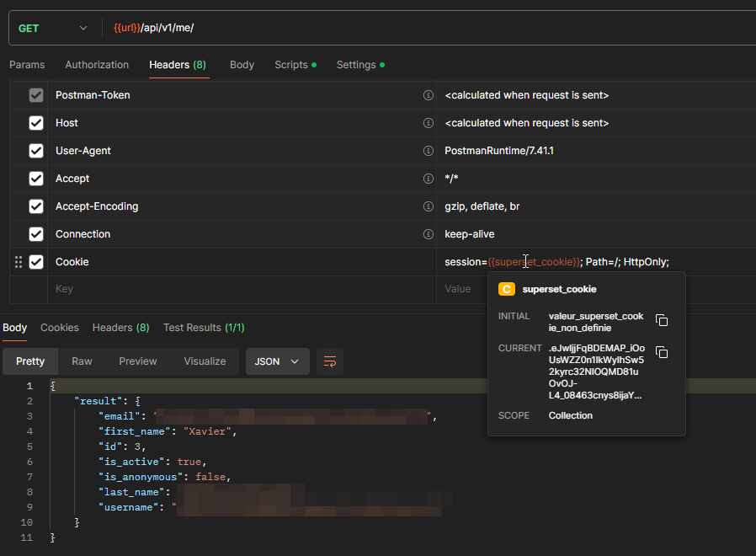Select the Pretty response view
Screen dimensions: 756x556
coord(30,361)
